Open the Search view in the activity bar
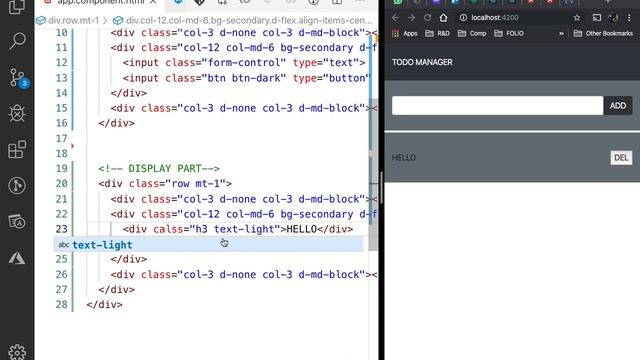Viewport: 640px width, 360px height. coord(17,41)
